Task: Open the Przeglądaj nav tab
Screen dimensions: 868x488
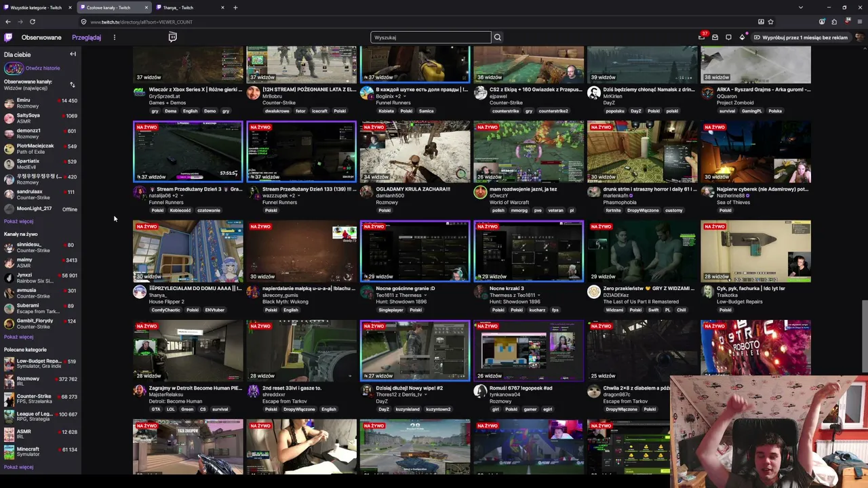Action: point(87,37)
